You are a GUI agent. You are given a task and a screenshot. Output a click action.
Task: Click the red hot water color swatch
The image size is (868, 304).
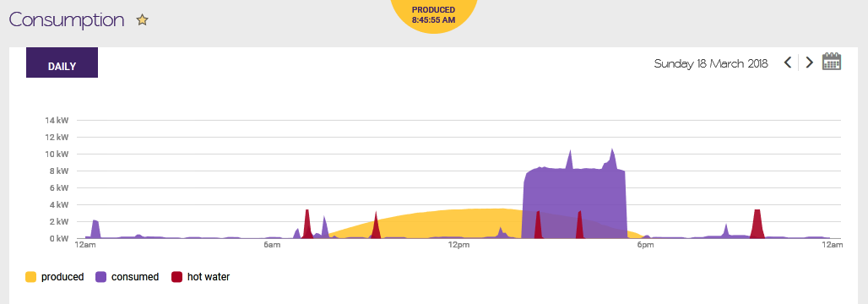pyautogui.click(x=176, y=277)
